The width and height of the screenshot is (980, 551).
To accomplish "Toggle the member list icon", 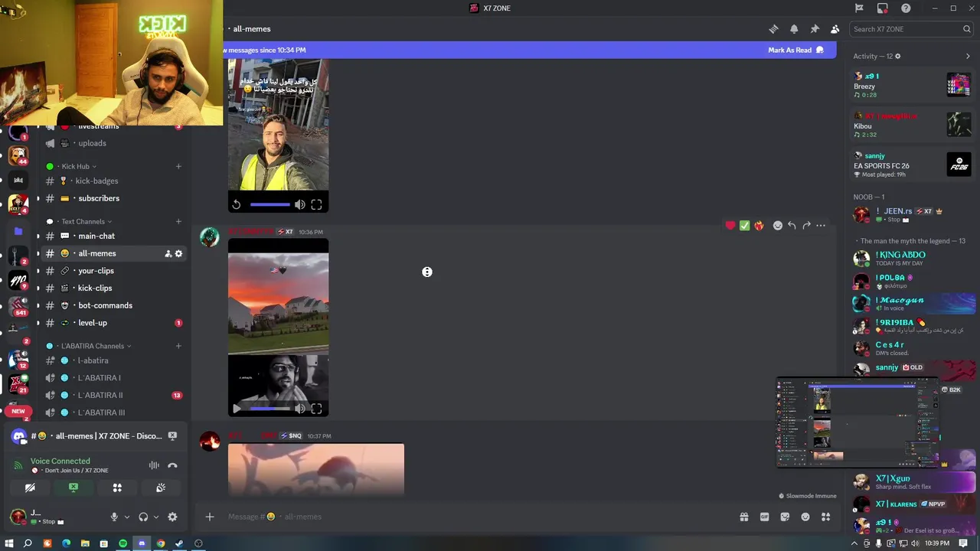I will point(835,29).
